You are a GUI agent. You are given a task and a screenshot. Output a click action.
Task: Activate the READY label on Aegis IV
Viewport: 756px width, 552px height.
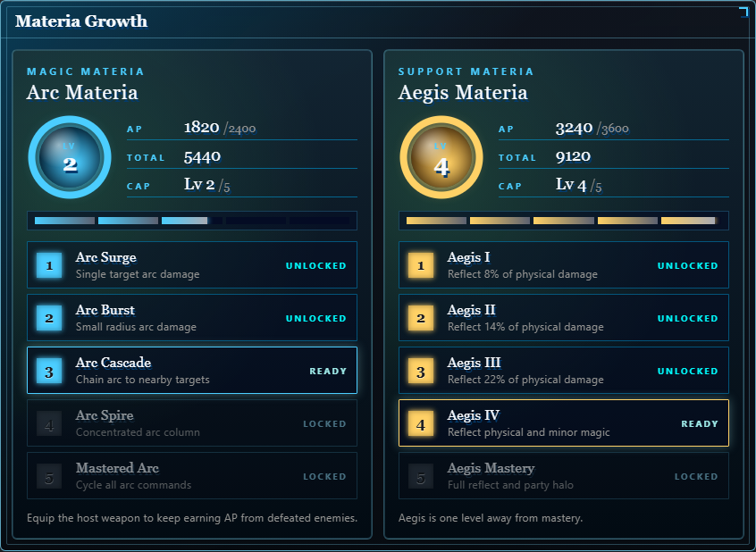pos(700,423)
